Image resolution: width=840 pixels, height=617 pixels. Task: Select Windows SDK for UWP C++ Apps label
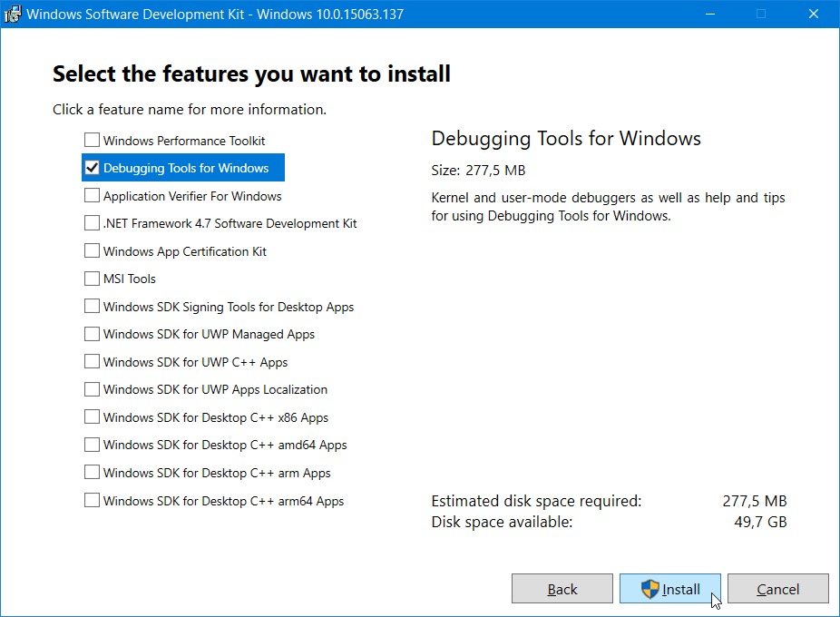196,362
